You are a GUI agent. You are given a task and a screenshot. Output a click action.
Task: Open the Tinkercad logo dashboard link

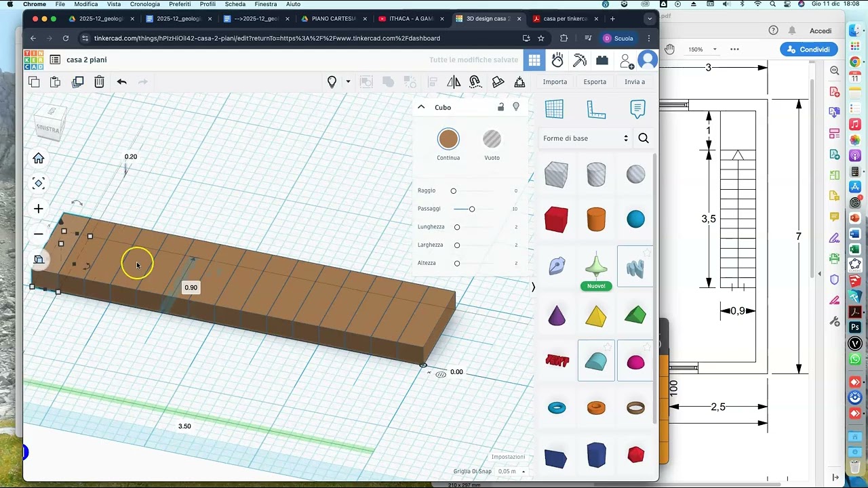[x=33, y=60]
